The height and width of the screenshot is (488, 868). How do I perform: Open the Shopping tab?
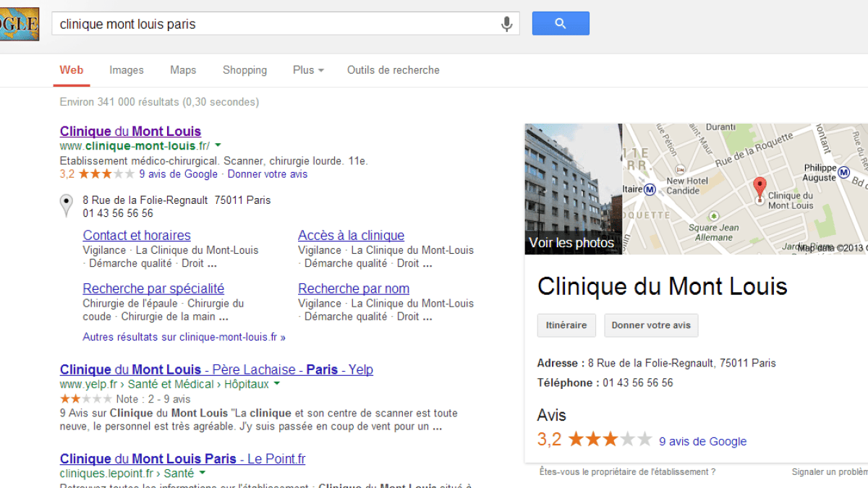point(244,70)
